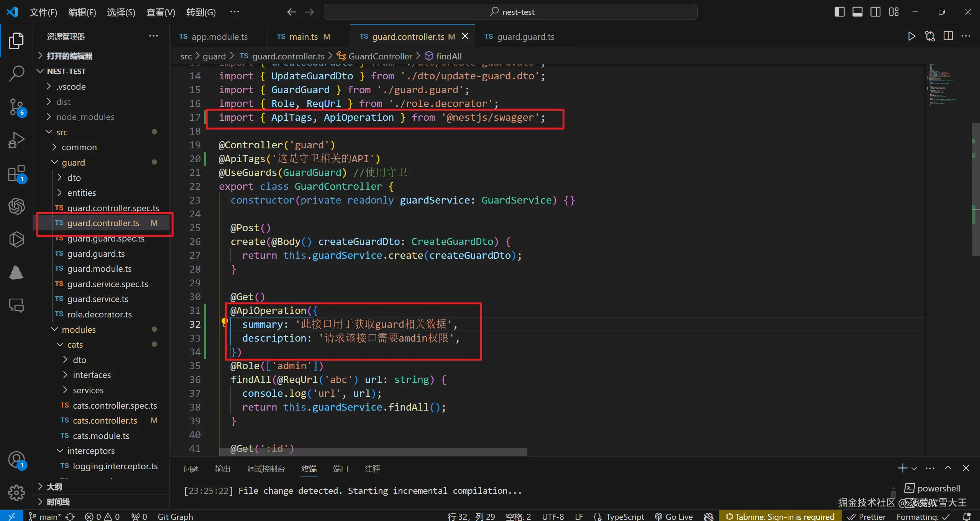Open the Search view in activity bar
Screen dimensions: 980x521
point(16,73)
